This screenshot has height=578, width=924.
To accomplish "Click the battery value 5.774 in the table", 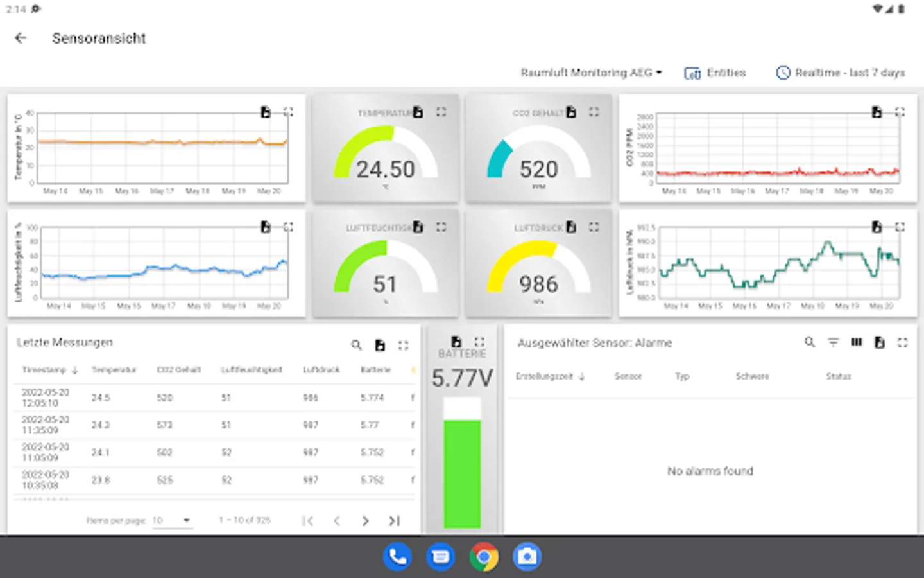I will (x=372, y=398).
